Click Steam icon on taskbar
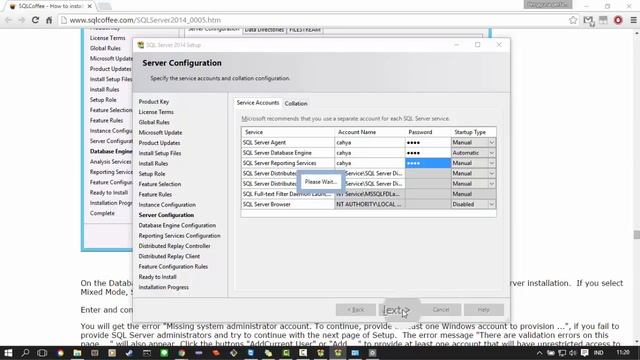The height and width of the screenshot is (360, 640). 129,353
